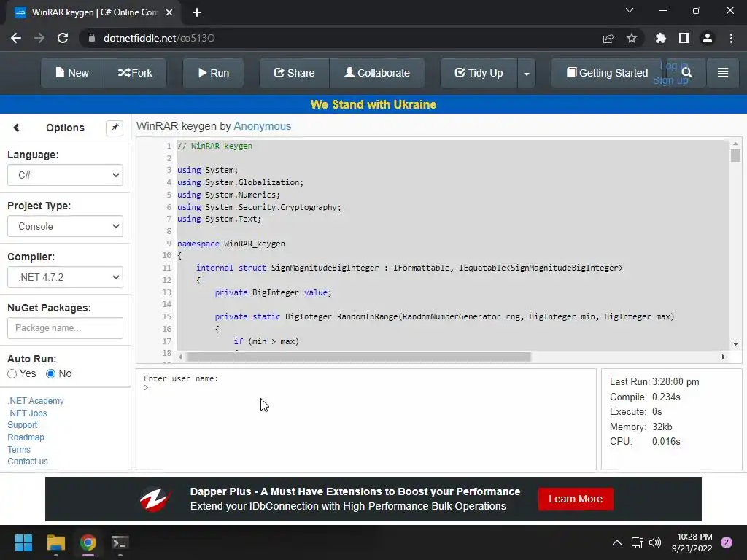The height and width of the screenshot is (560, 747).
Task: Open the Compiler dropdown showing .NET 4.7.2
Action: point(65,277)
